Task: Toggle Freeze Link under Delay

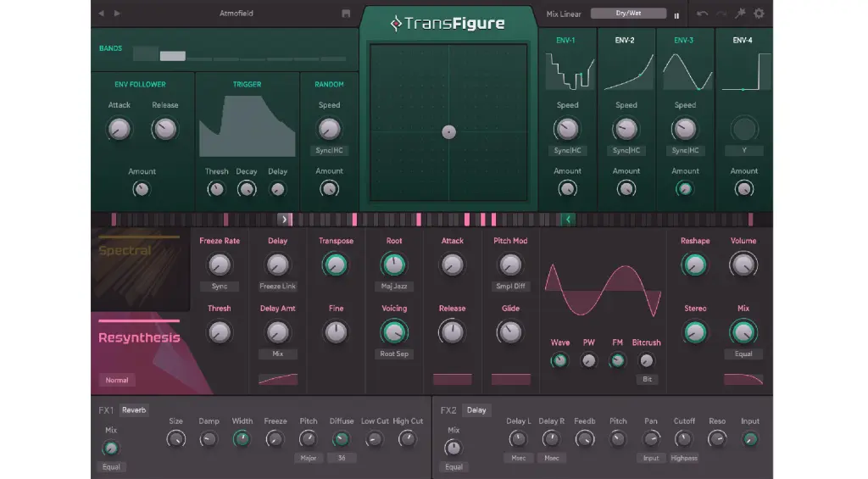Action: [x=277, y=287]
